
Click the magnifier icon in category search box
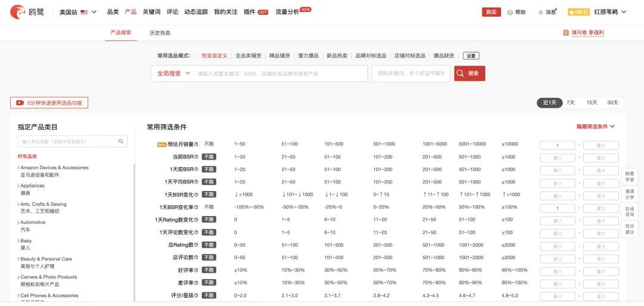[x=120, y=141]
